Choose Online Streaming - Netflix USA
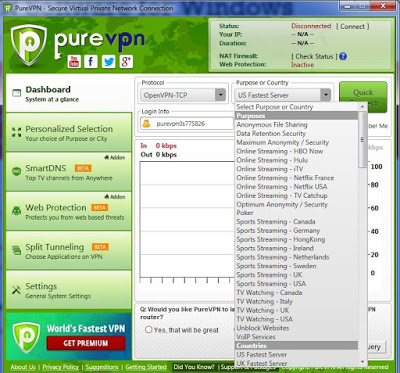This screenshot has width=400, height=373. point(282,187)
